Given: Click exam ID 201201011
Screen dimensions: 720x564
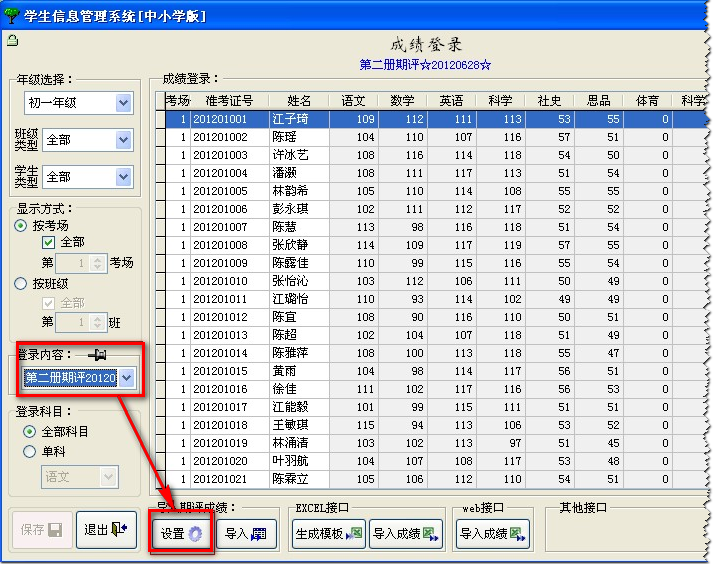Looking at the screenshot, I should tap(220, 299).
